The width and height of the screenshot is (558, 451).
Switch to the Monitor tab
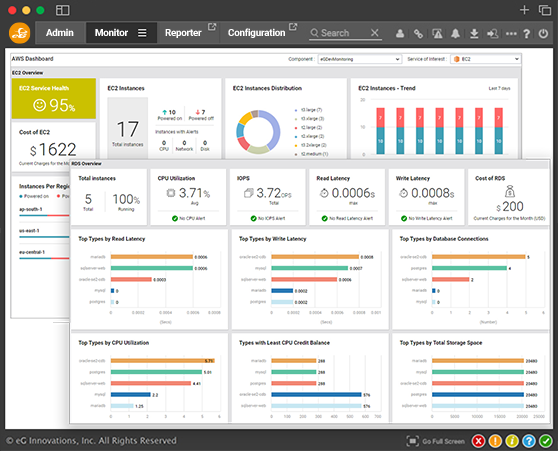click(111, 33)
